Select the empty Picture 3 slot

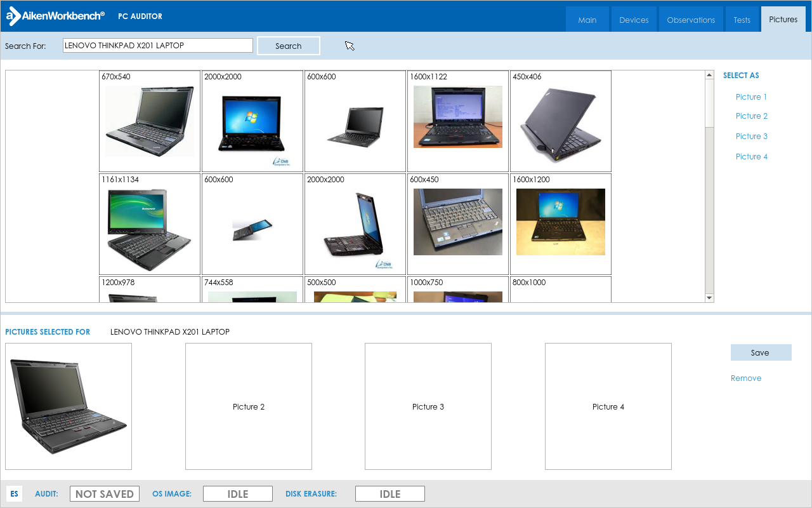coord(428,406)
